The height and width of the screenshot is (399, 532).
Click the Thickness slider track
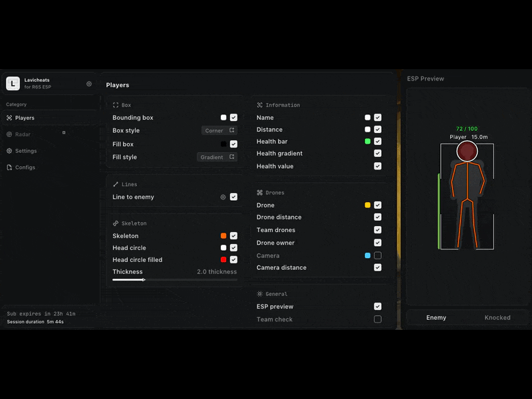175,280
